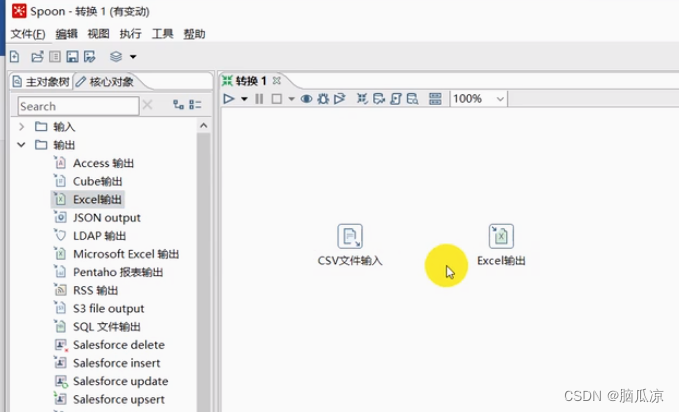Open a file using toolbar icon
The width and height of the screenshot is (679, 412).
click(37, 56)
